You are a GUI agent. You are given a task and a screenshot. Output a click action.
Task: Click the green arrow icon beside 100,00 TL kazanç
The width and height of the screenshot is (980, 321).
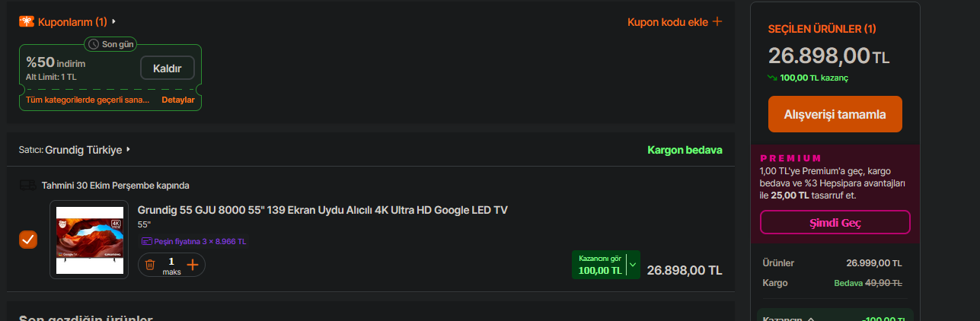(773, 78)
